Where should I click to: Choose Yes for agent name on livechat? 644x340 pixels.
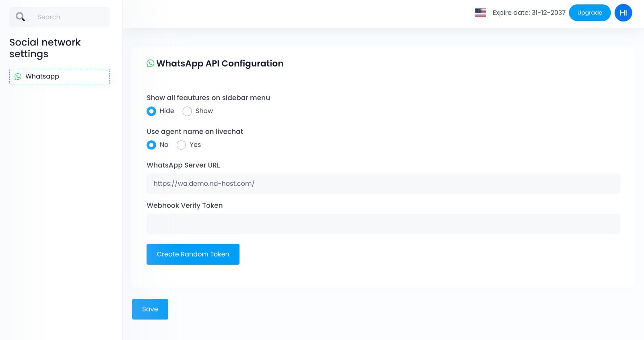coord(182,145)
